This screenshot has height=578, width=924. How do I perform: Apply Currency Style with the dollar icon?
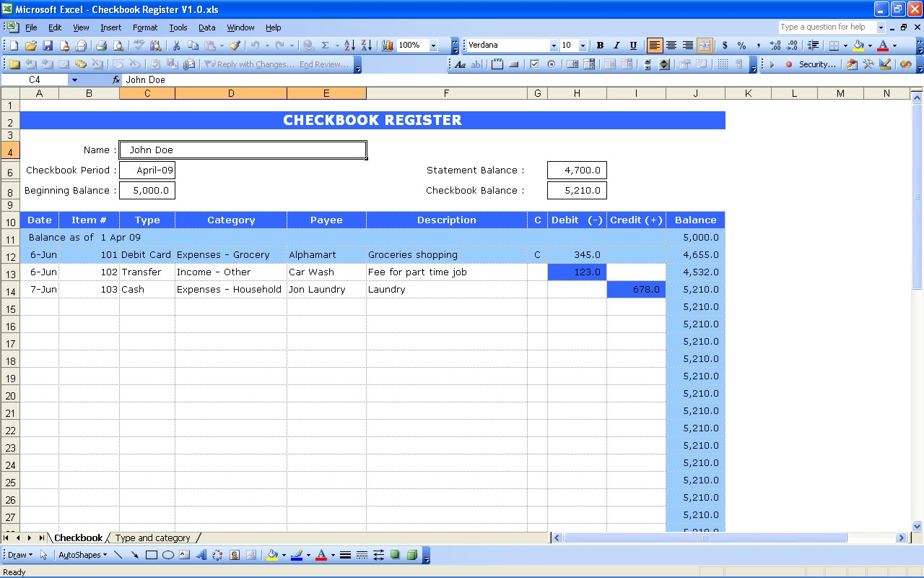coord(725,46)
